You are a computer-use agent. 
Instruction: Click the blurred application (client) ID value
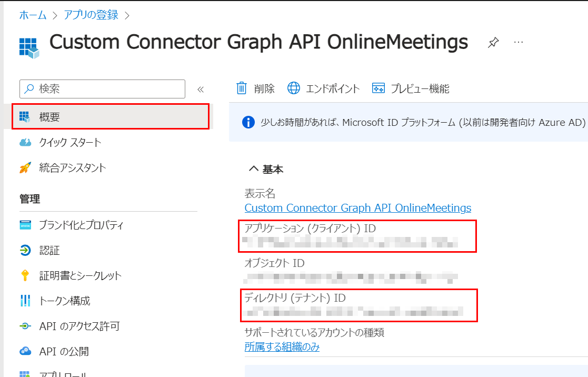tap(350, 242)
